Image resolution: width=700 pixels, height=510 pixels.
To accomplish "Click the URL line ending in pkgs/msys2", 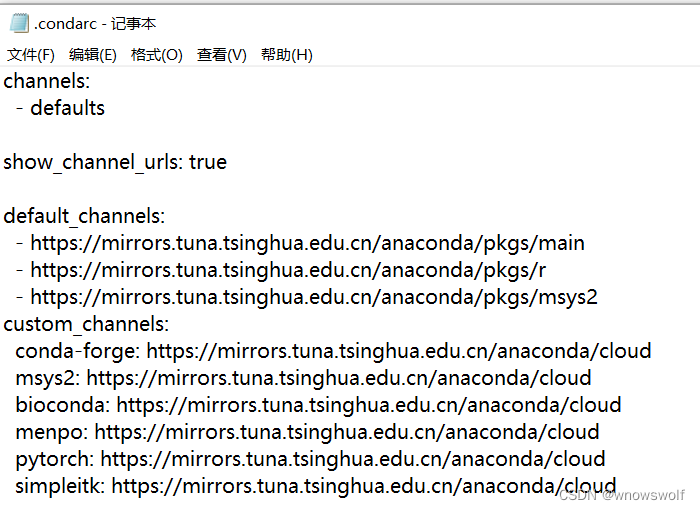I will tap(307, 297).
